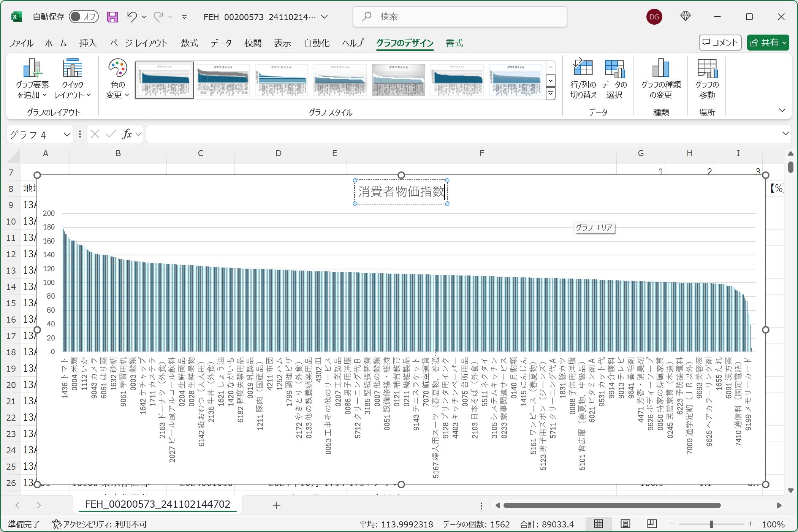Collapse the ribbon with the chevron

click(782, 111)
